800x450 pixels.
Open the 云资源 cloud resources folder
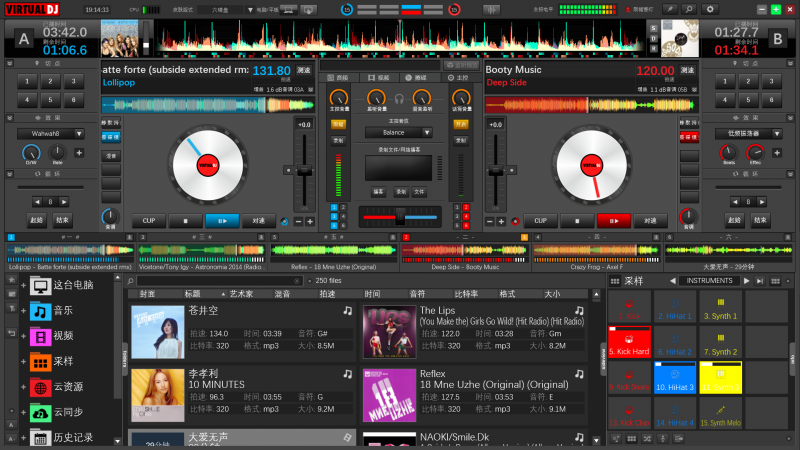coord(57,387)
